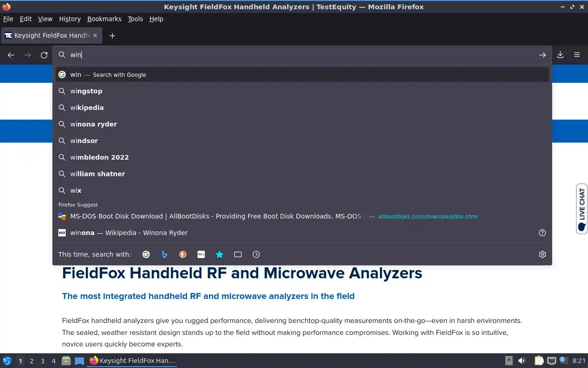Switch to workspace 3 in taskbar

coord(42,361)
